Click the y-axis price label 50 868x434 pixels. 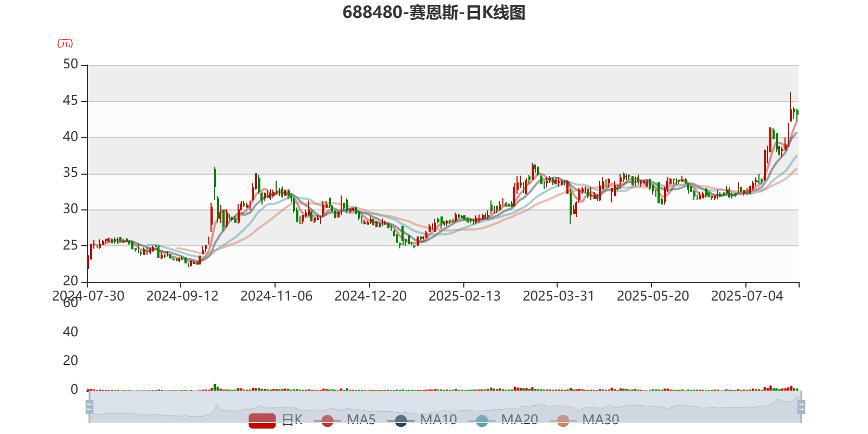71,65
